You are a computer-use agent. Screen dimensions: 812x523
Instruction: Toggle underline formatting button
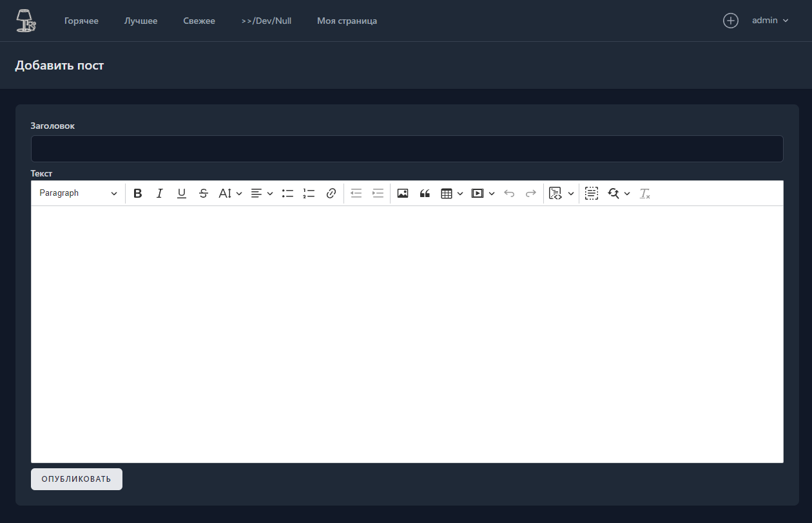182,193
